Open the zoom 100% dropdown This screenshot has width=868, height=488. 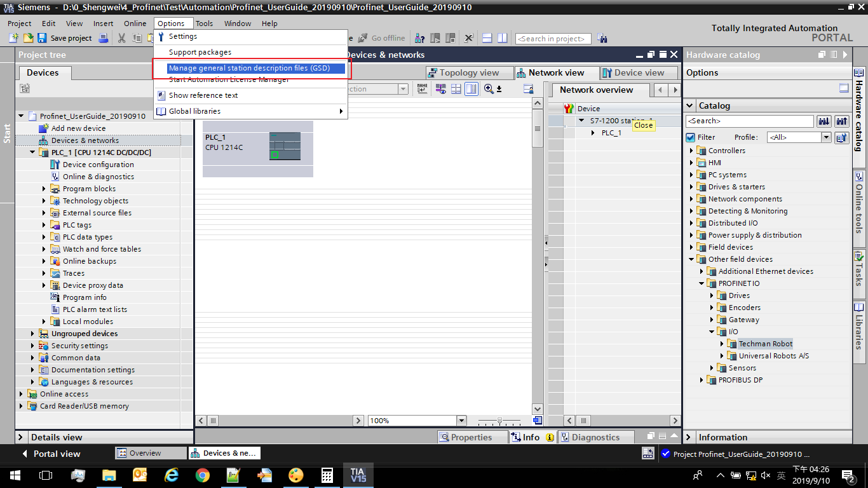click(x=461, y=421)
